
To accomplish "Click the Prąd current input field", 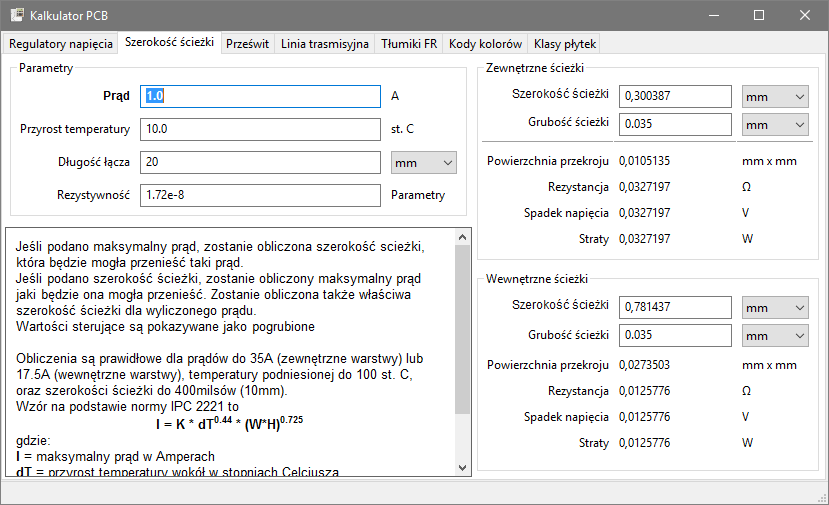I will pyautogui.click(x=260, y=96).
